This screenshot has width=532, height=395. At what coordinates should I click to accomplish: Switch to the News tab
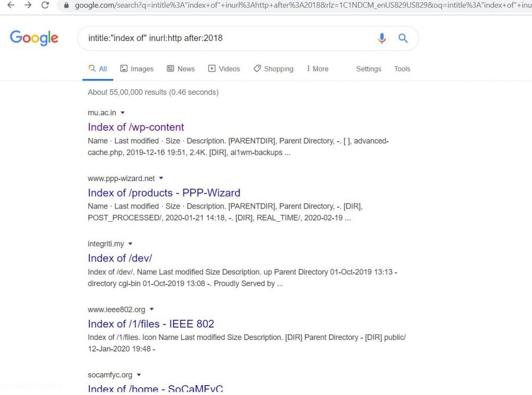tap(181, 69)
